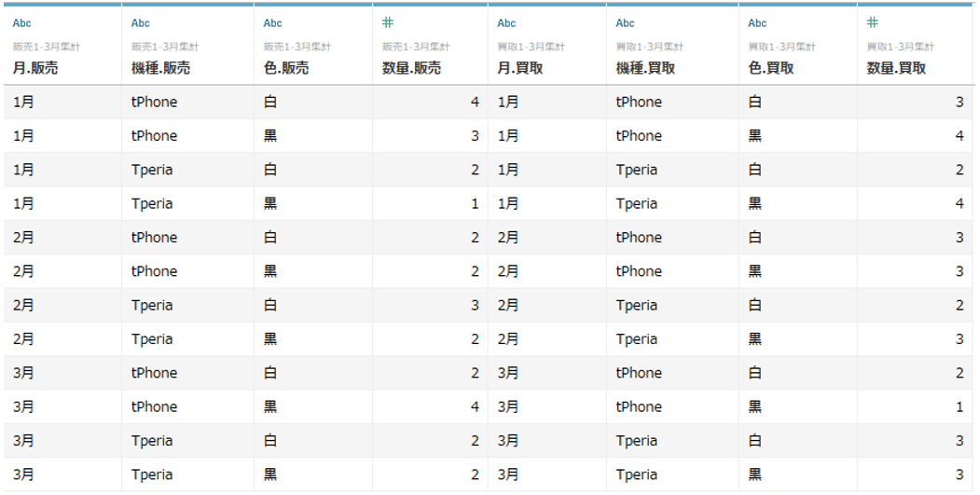The width and height of the screenshot is (980, 495).
Task: Click the number type icon above 数量.買取
Action: pyautogui.click(x=873, y=22)
